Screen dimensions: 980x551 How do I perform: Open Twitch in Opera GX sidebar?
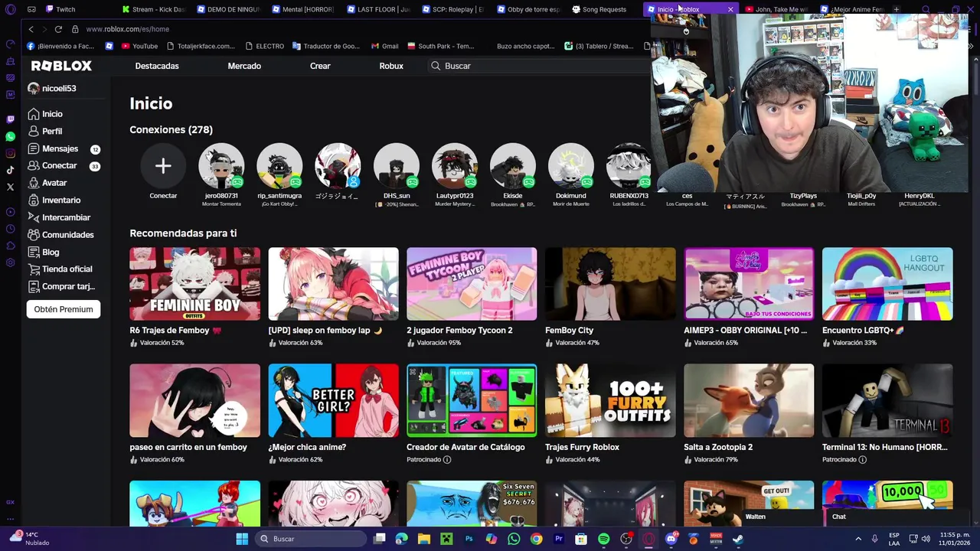point(10,119)
